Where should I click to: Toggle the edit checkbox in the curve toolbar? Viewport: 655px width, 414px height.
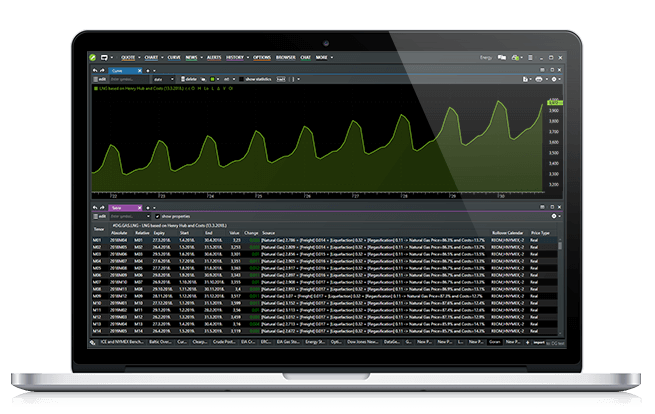pyautogui.click(x=96, y=79)
